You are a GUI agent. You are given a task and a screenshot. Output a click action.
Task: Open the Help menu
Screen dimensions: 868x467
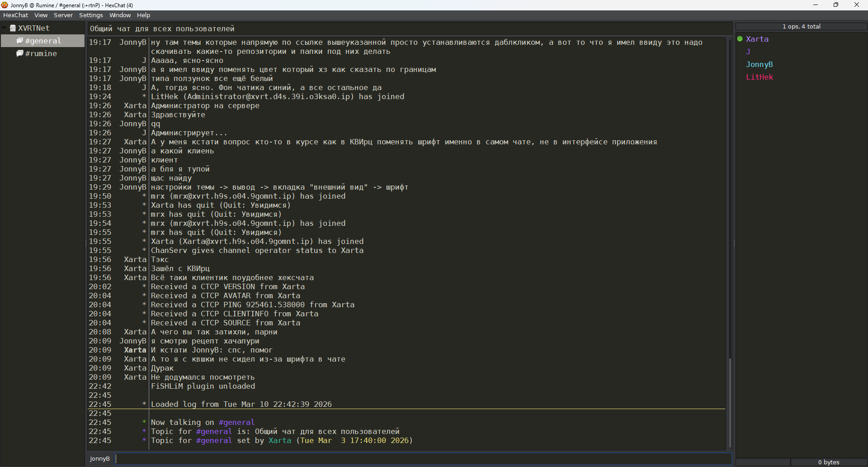click(x=143, y=15)
